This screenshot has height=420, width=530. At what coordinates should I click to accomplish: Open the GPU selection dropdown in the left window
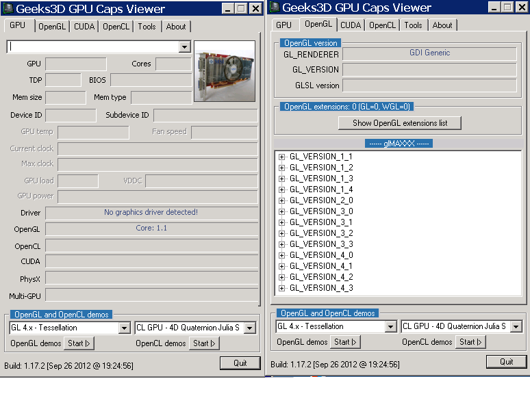pos(185,47)
